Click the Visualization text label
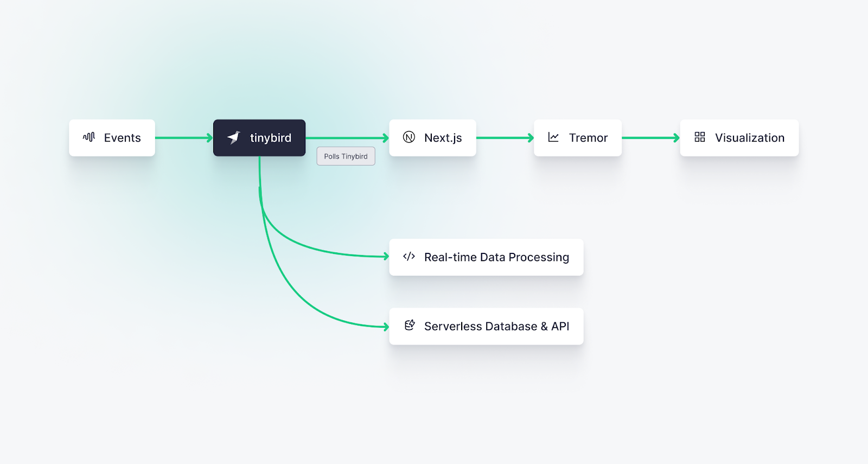Viewport: 868px width, 464px height. pos(749,138)
